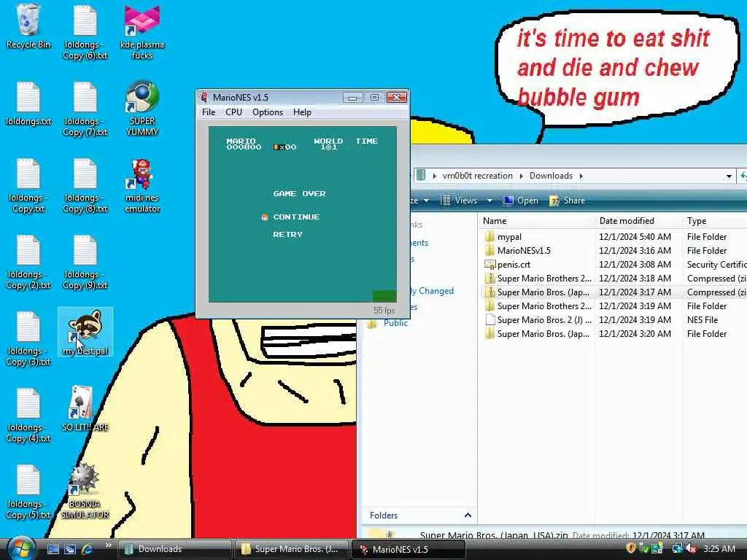Click the muted volume tray icon

692,548
